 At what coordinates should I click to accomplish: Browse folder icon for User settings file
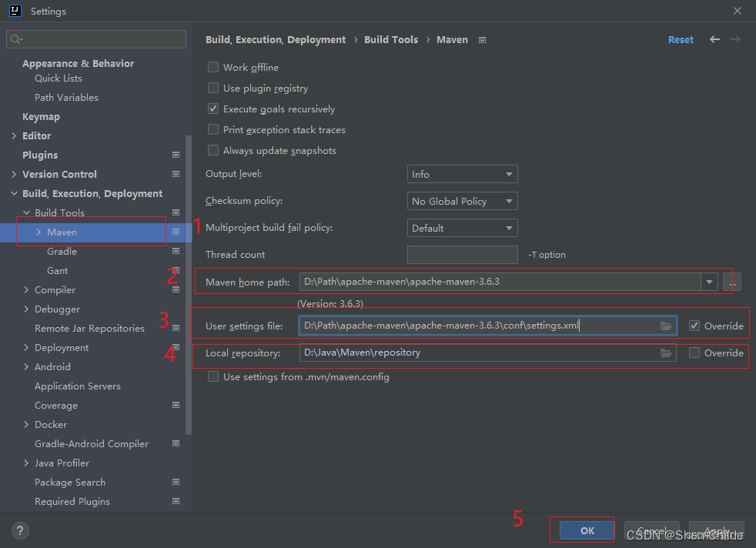(x=666, y=326)
